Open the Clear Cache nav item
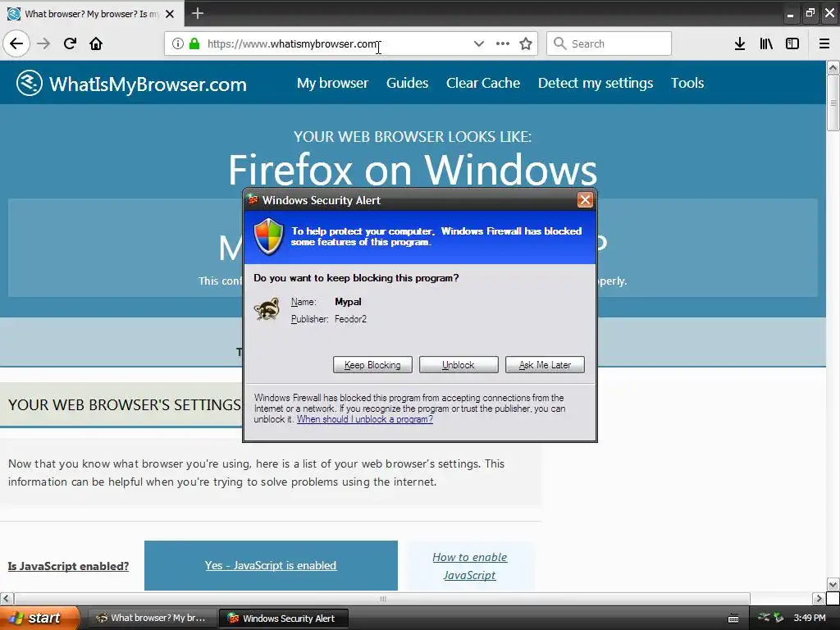 point(483,83)
